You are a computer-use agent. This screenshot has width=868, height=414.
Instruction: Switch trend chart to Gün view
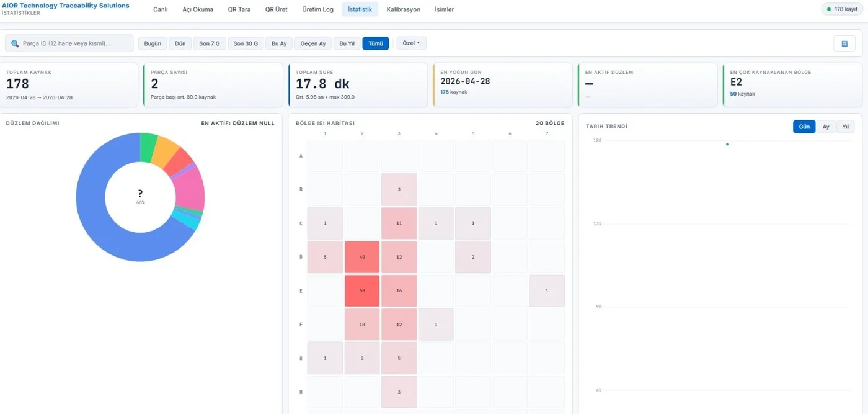[804, 127]
